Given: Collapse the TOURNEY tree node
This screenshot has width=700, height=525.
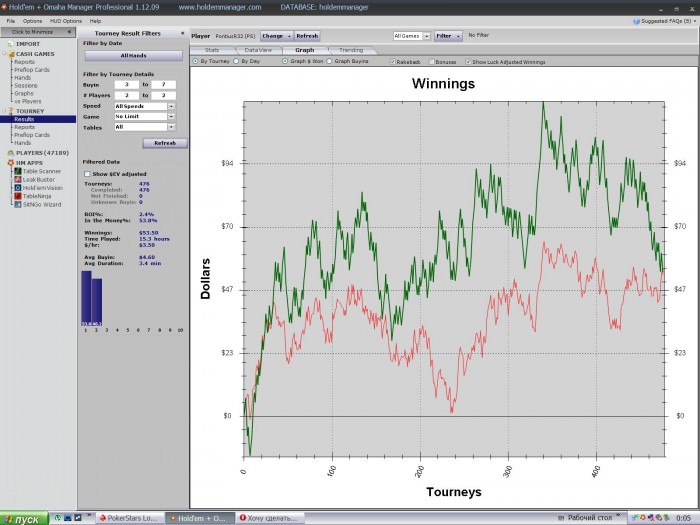Looking at the screenshot, I should (4, 111).
